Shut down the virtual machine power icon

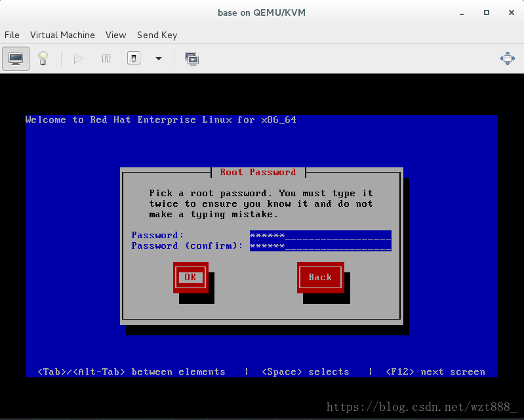pos(134,58)
